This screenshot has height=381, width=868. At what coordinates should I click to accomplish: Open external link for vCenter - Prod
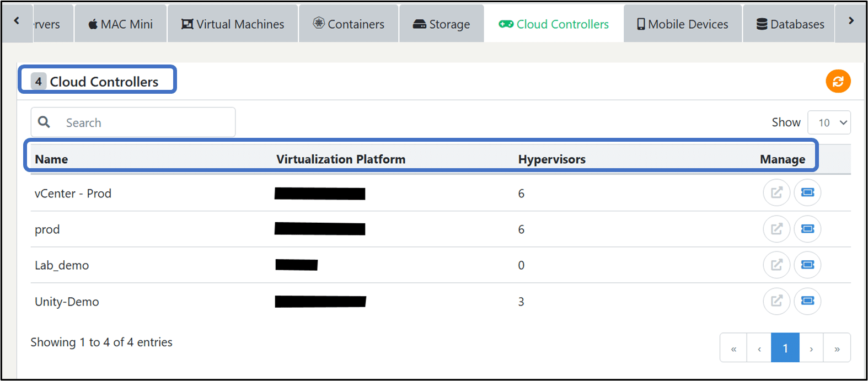pyautogui.click(x=776, y=192)
